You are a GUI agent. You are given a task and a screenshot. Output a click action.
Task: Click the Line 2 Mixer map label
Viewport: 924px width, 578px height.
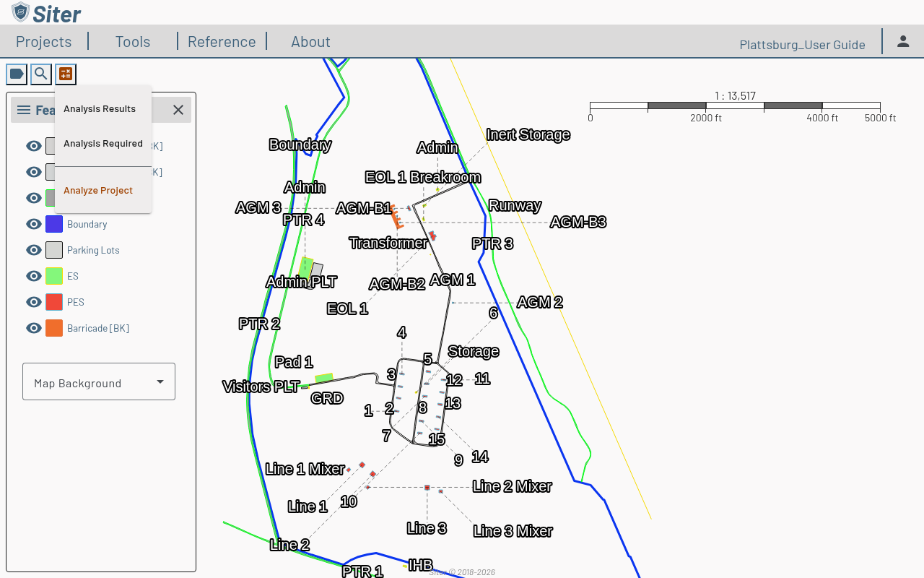513,486
